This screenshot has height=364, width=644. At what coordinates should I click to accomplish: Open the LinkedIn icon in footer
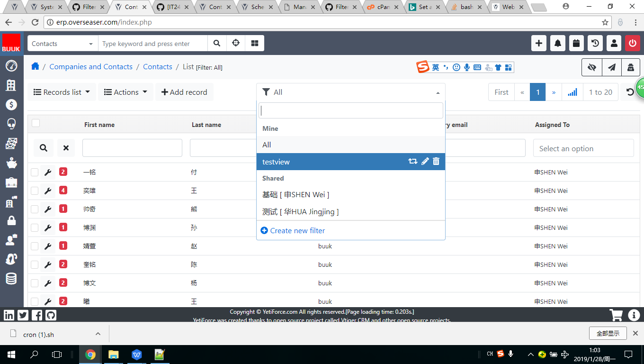pyautogui.click(x=9, y=315)
